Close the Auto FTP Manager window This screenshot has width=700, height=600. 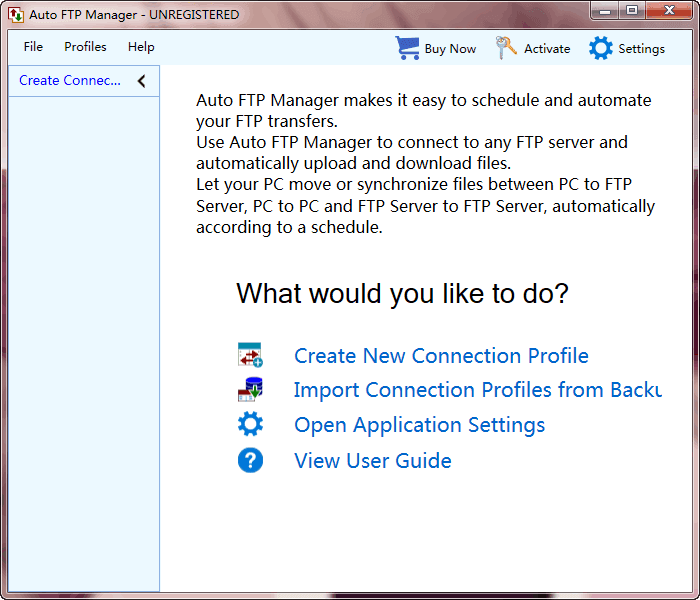tap(669, 10)
